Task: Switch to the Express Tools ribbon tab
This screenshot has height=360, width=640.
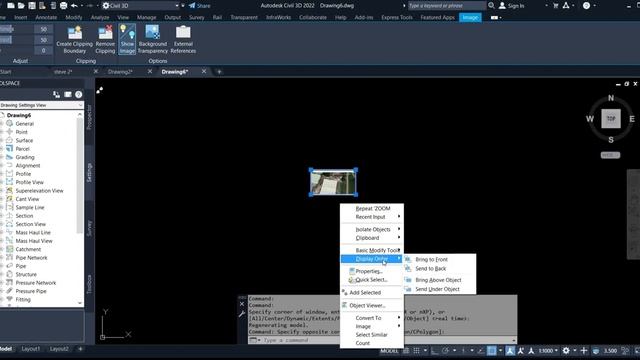Action: pyautogui.click(x=397, y=18)
